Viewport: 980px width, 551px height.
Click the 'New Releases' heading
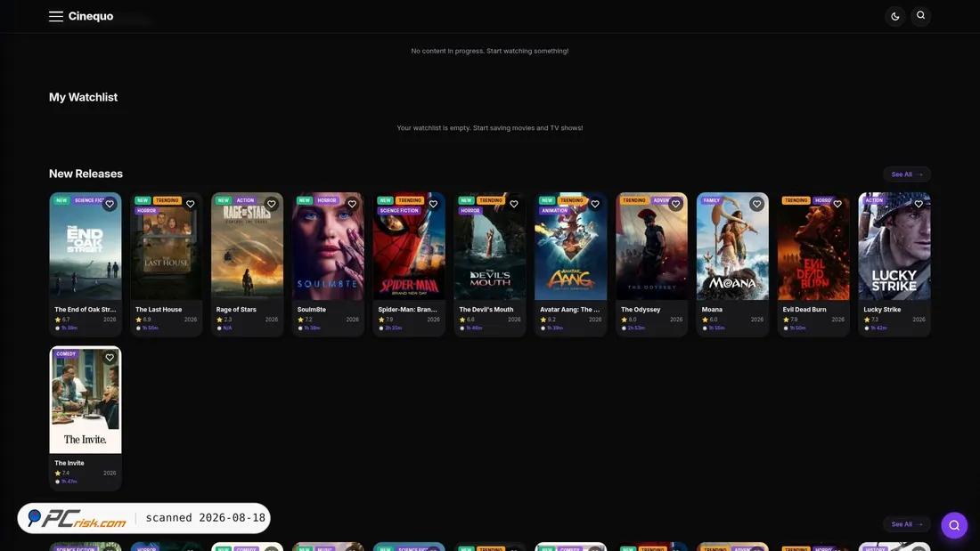point(86,174)
